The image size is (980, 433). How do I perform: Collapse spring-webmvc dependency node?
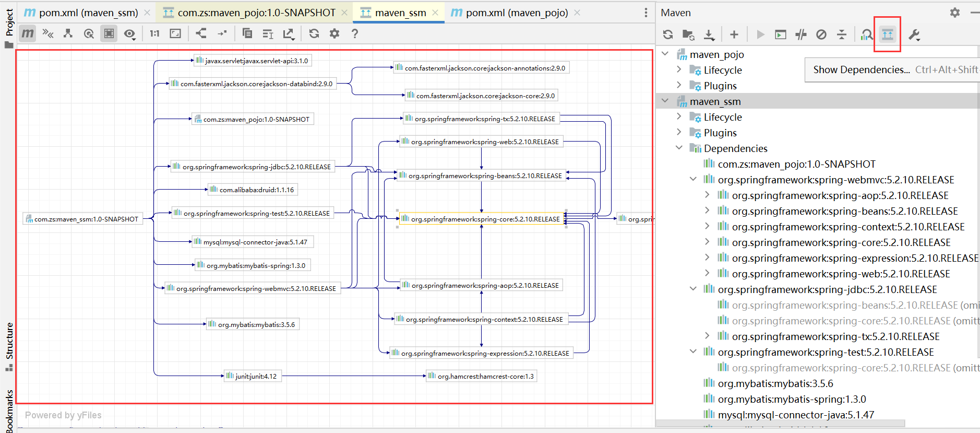693,179
